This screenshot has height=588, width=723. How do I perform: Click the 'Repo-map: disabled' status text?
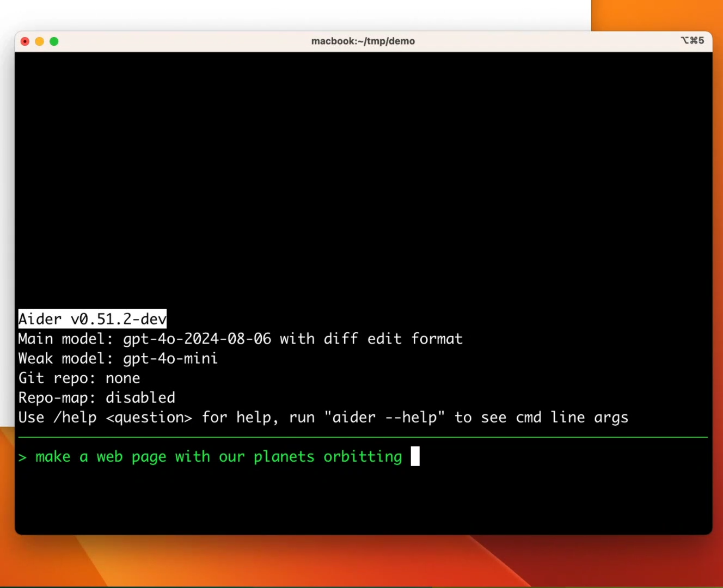tap(96, 397)
